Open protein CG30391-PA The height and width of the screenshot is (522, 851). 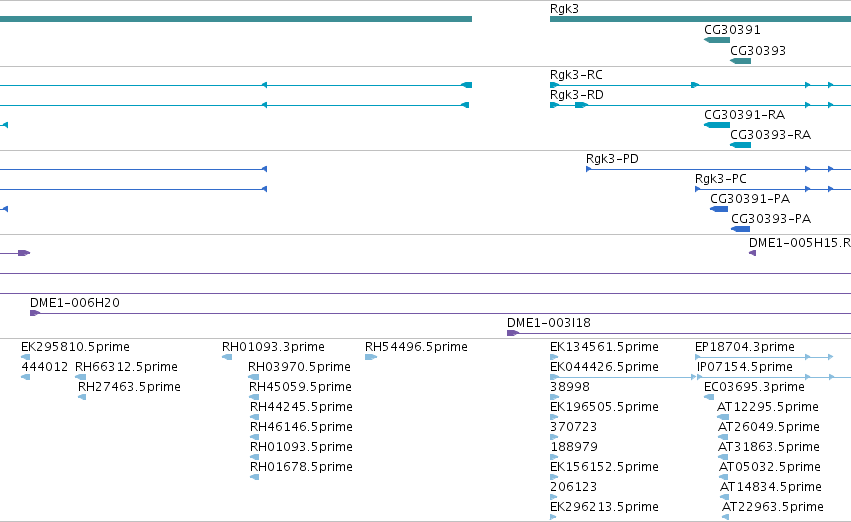[719, 209]
